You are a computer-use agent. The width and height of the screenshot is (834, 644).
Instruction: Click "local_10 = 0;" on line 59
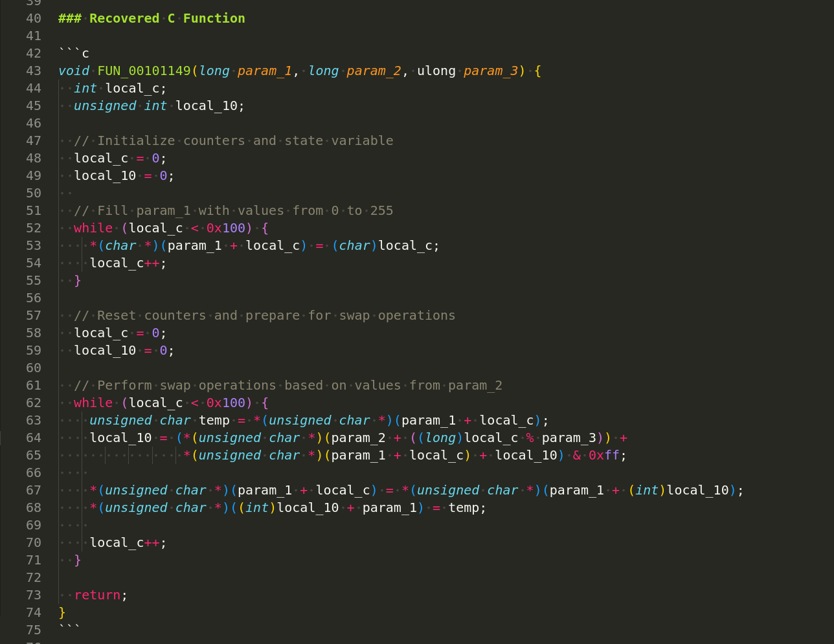click(x=124, y=350)
